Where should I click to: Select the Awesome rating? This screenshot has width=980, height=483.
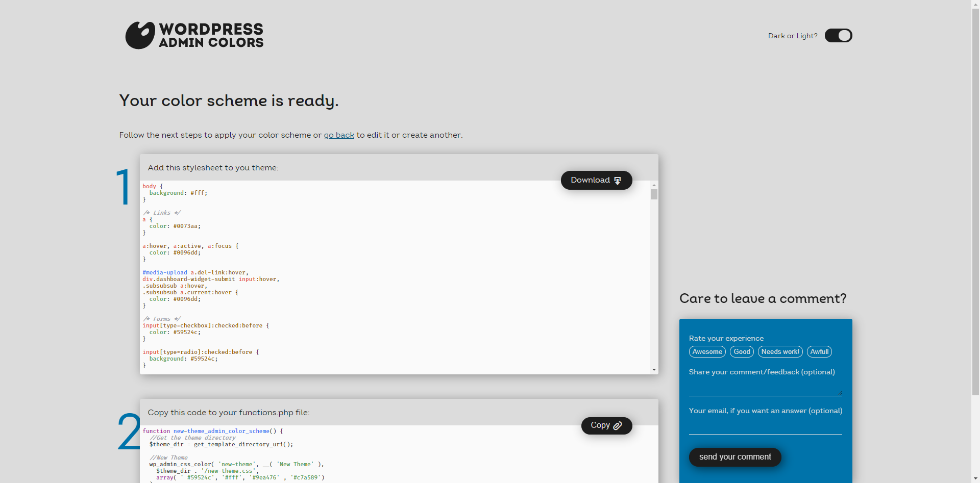707,351
